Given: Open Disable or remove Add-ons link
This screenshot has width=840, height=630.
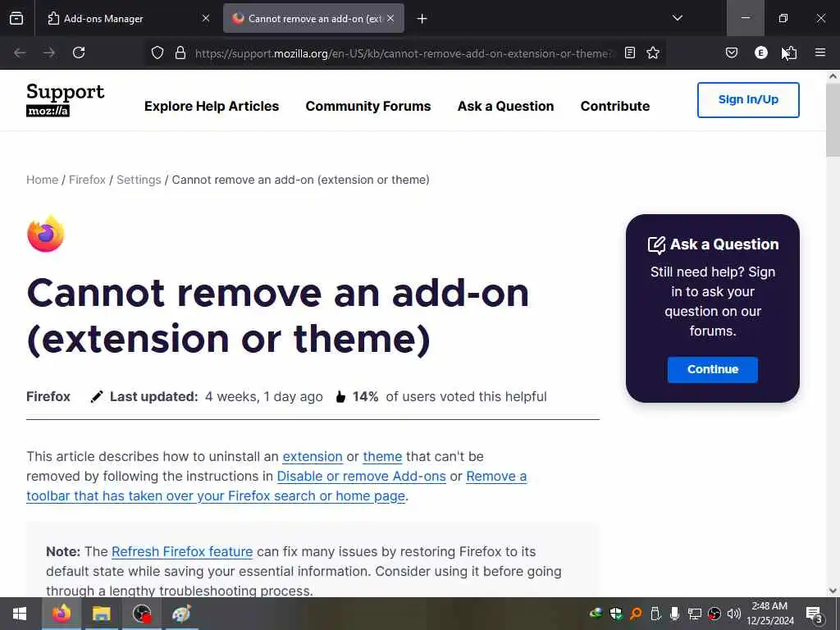Looking at the screenshot, I should 362,477.
